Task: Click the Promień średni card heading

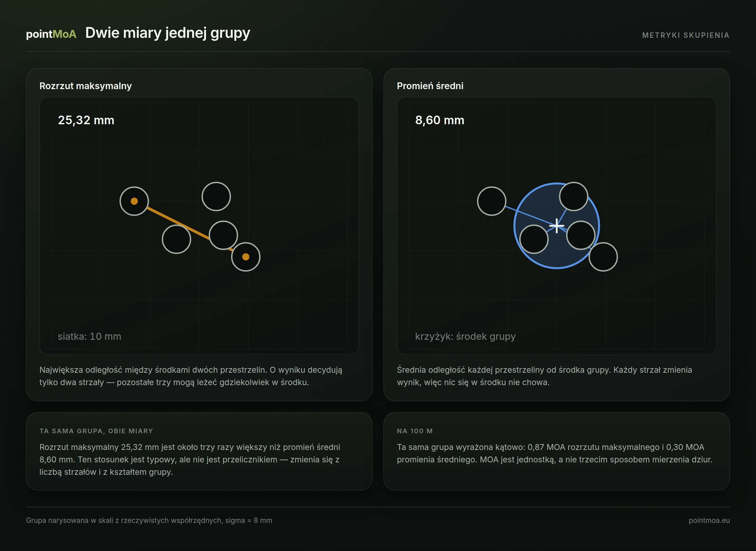Action: click(x=430, y=86)
